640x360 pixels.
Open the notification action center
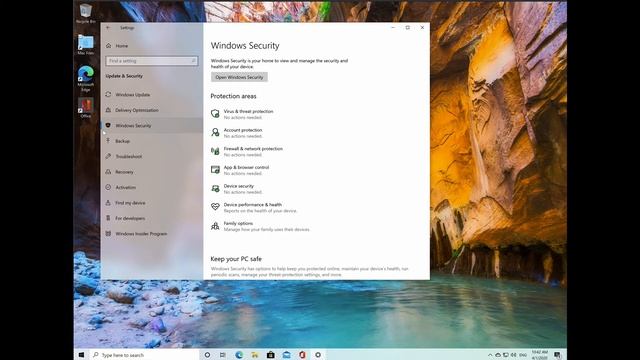(558, 355)
